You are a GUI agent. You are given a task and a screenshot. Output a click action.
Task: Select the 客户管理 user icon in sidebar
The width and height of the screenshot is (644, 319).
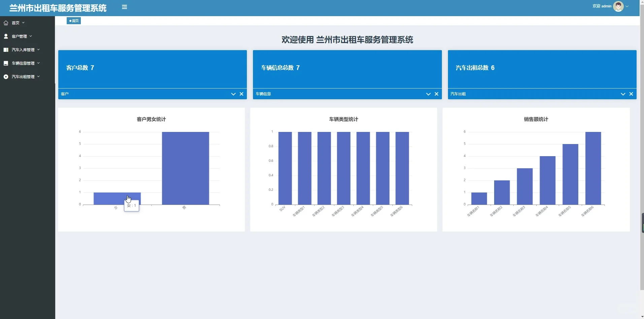pos(6,36)
